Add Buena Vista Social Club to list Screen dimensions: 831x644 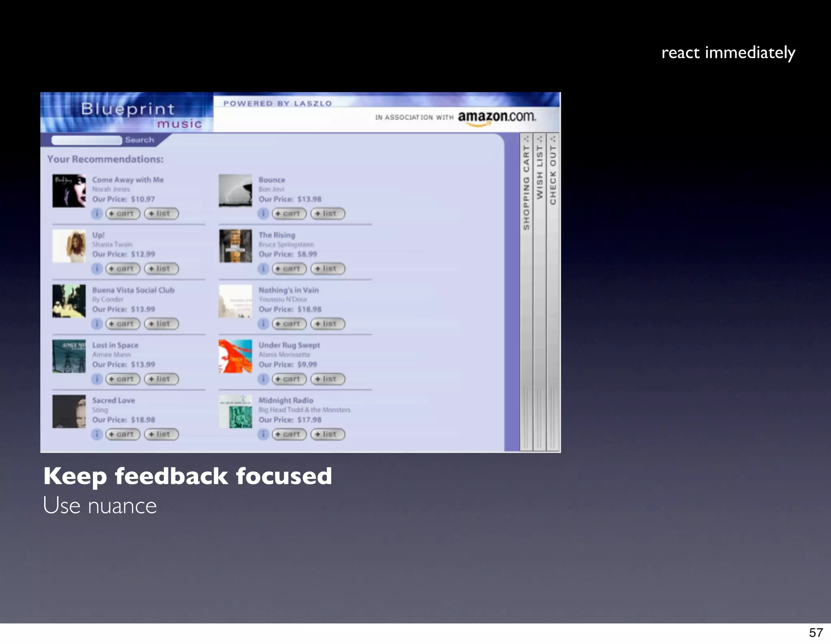pyautogui.click(x=161, y=324)
